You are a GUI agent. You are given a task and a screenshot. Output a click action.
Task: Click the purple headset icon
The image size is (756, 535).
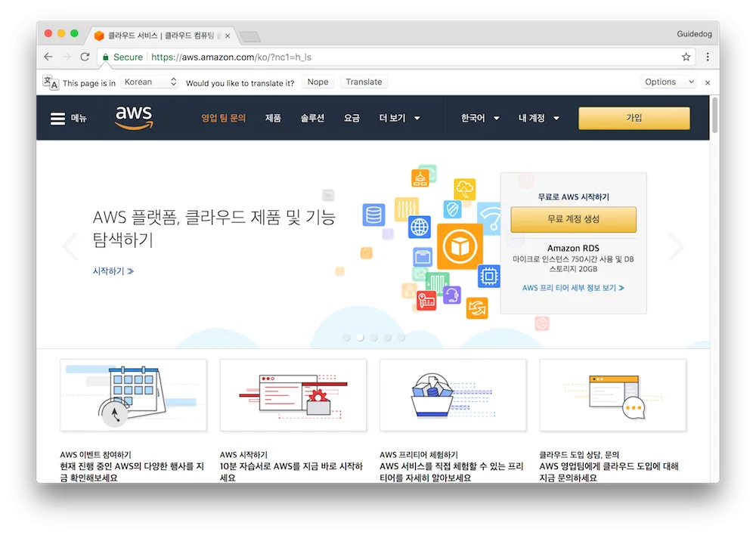pos(452,295)
